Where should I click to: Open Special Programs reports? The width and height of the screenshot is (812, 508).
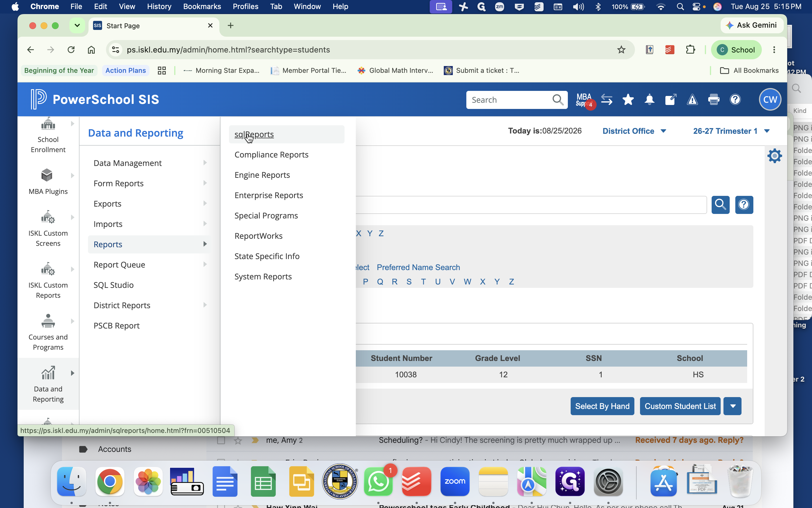point(266,215)
